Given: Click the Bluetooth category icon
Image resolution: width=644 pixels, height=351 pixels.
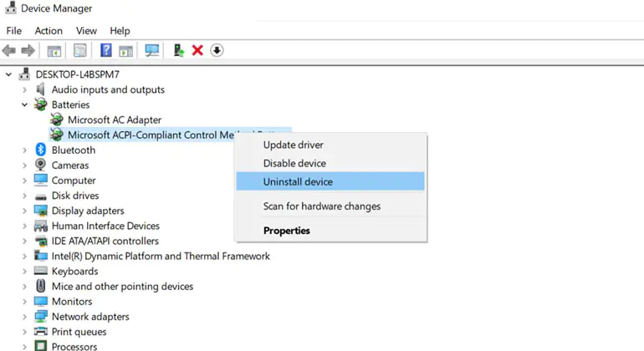Looking at the screenshot, I should coord(40,150).
